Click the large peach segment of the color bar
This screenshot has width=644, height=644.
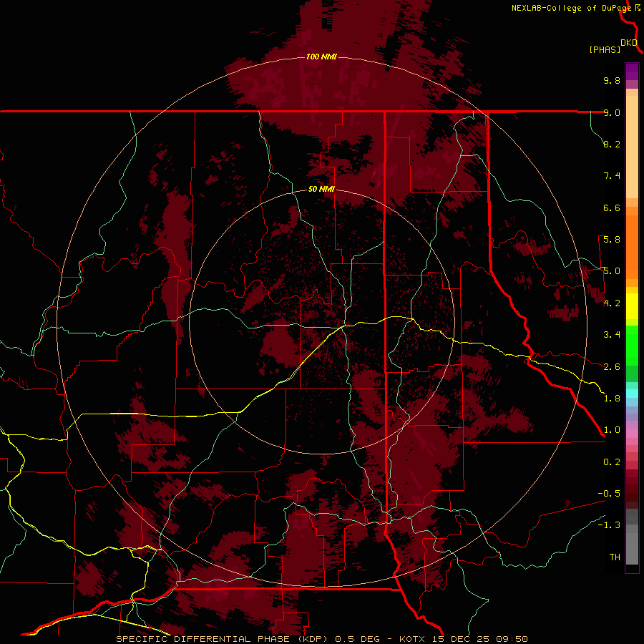point(632,147)
